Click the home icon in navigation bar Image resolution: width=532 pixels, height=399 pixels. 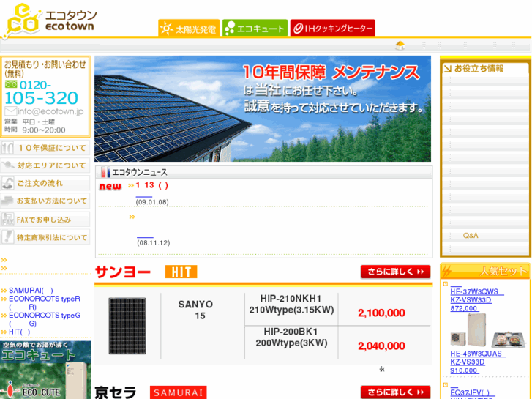click(400, 45)
